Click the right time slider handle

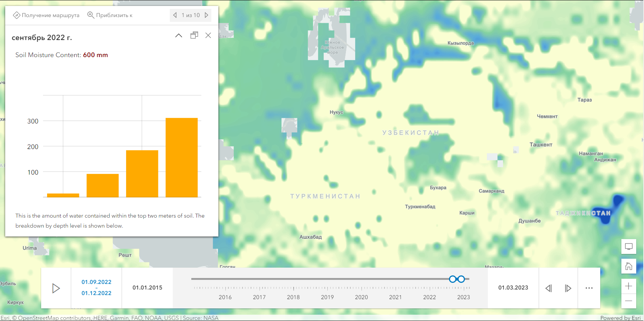(x=461, y=279)
